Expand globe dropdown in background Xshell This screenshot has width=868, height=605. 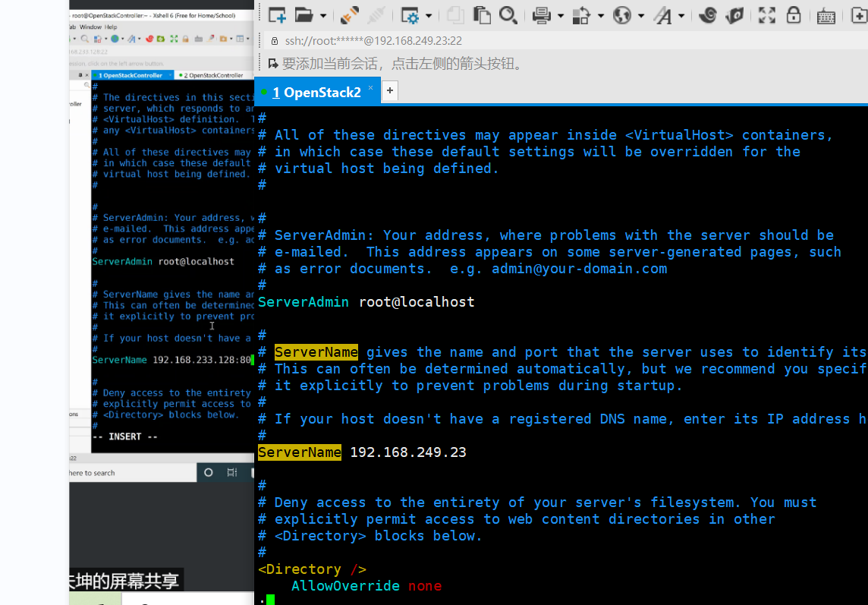122,39
